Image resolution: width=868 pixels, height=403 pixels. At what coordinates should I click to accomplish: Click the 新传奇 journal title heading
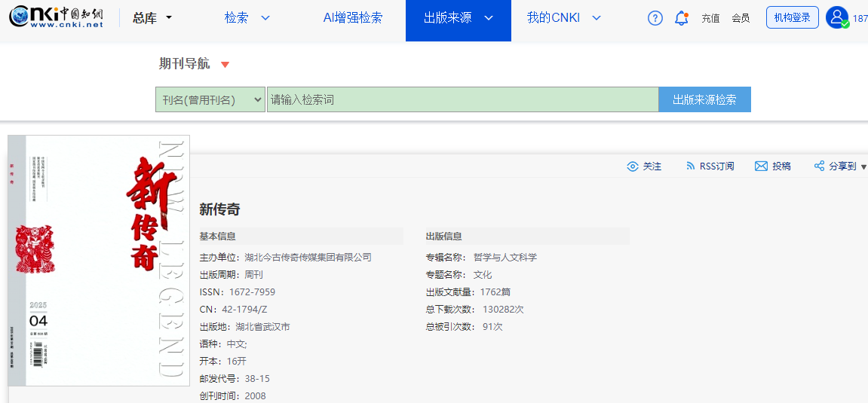(x=219, y=209)
